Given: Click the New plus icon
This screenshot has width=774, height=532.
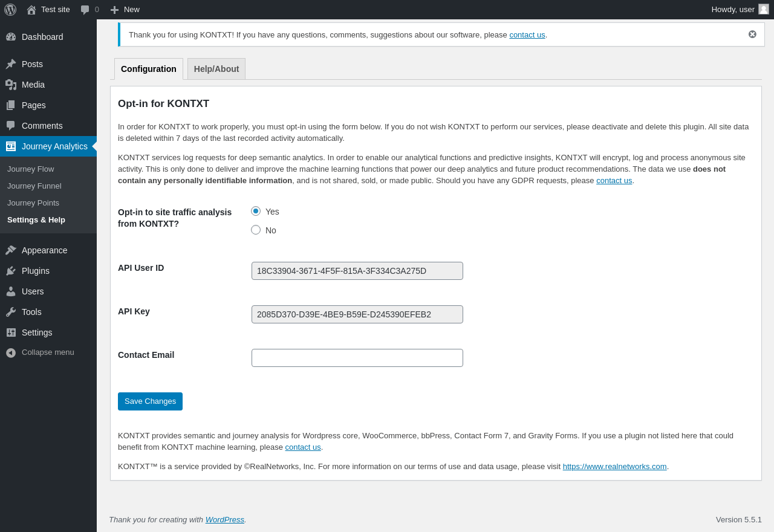Looking at the screenshot, I should (x=114, y=10).
